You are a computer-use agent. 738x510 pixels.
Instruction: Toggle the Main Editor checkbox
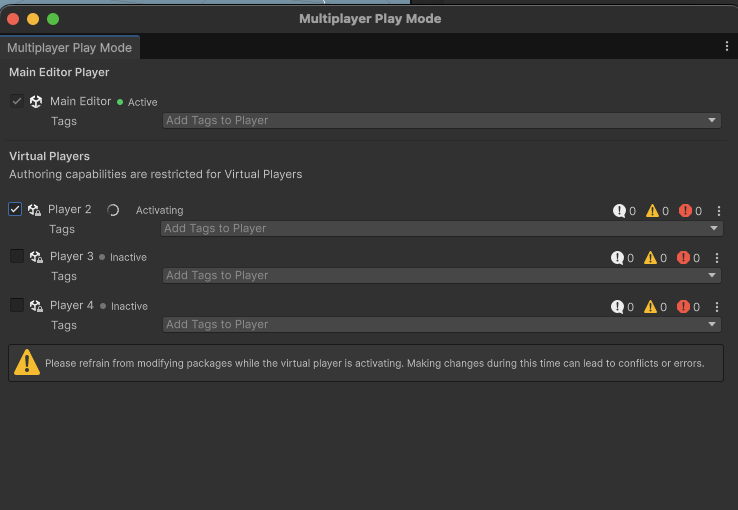pyautogui.click(x=17, y=101)
